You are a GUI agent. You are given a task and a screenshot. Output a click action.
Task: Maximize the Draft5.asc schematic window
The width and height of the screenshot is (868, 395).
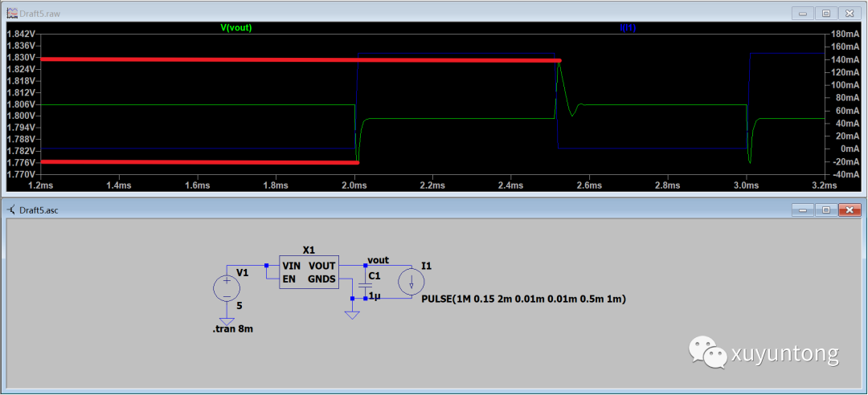tap(826, 210)
